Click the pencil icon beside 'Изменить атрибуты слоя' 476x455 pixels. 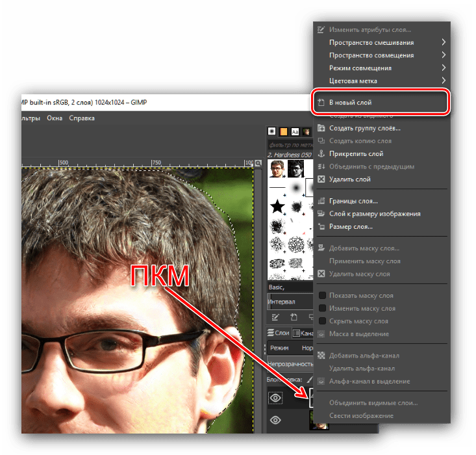(321, 30)
